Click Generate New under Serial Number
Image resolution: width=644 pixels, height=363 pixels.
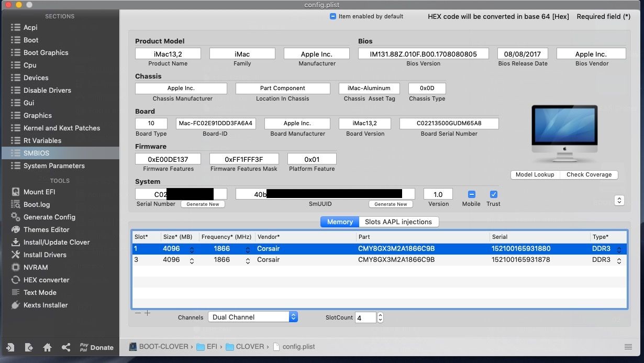pyautogui.click(x=203, y=204)
